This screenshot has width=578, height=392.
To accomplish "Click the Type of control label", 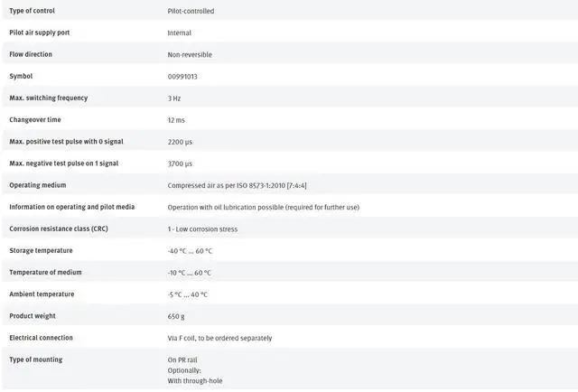I will (x=33, y=11).
